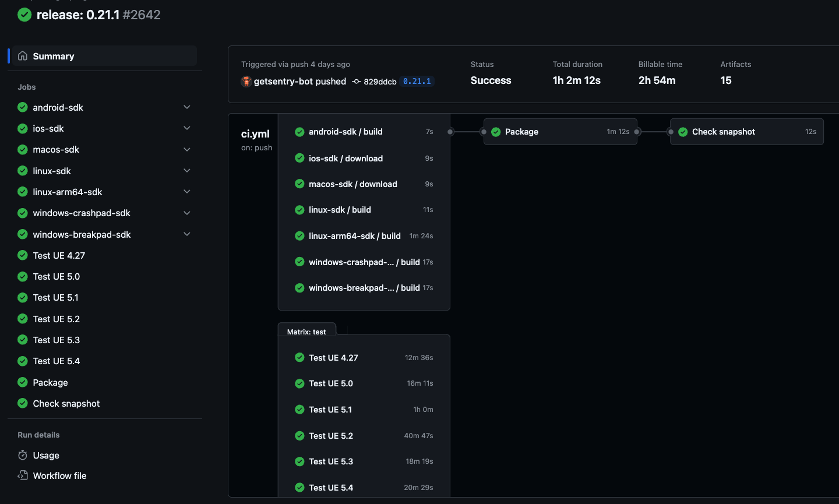Screen dimensions: 839x504
Task: Click the green check beside Test UE 4.27
Action: point(22,255)
